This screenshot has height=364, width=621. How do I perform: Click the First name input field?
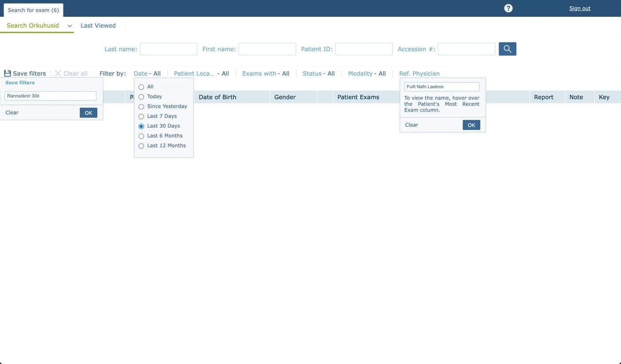pyautogui.click(x=267, y=49)
